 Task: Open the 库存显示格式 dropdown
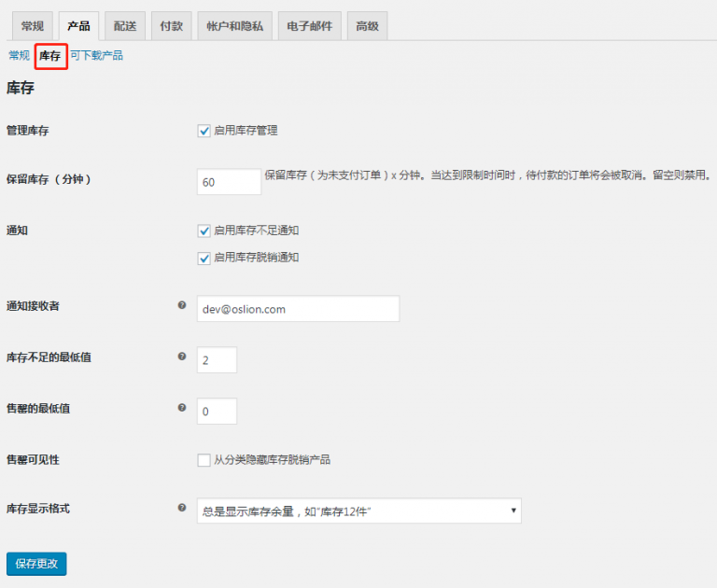coord(358,511)
